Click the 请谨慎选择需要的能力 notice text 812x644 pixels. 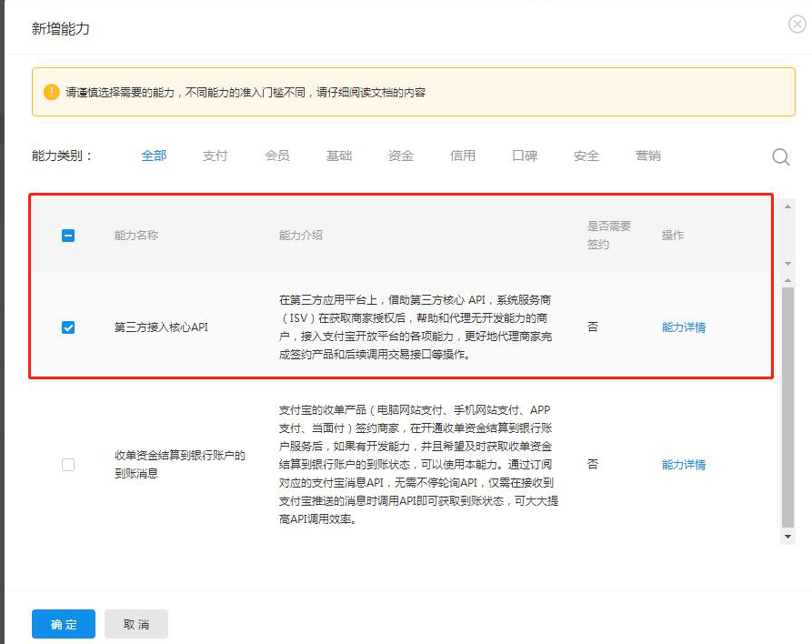click(246, 92)
